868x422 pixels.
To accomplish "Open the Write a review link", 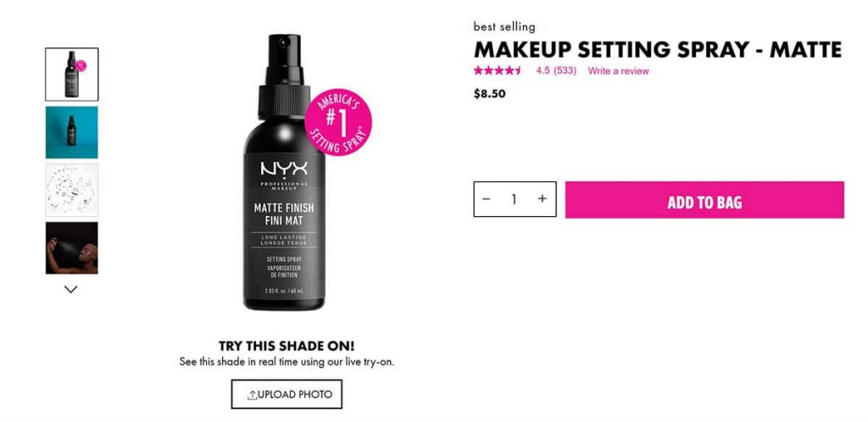I will click(618, 71).
